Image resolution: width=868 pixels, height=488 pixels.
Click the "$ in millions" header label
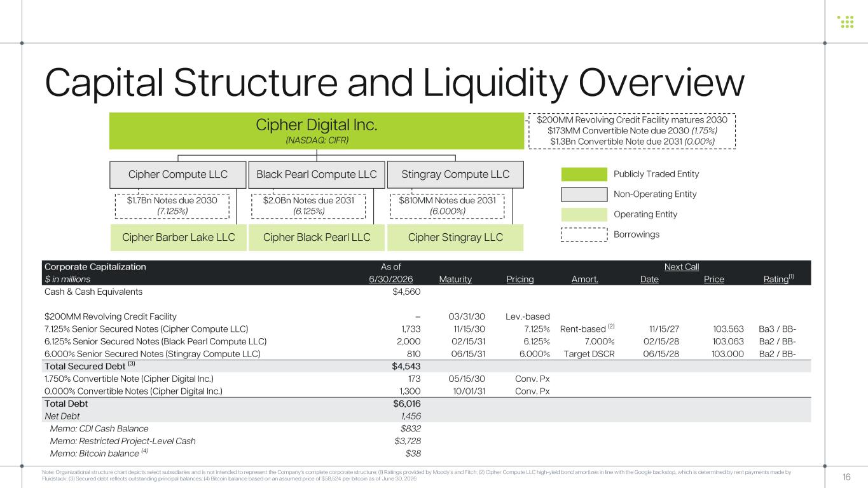coord(67,279)
